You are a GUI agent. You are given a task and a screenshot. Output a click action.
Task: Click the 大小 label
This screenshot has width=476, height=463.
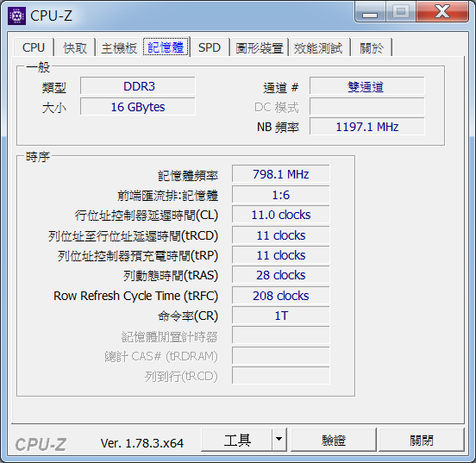[x=53, y=108]
